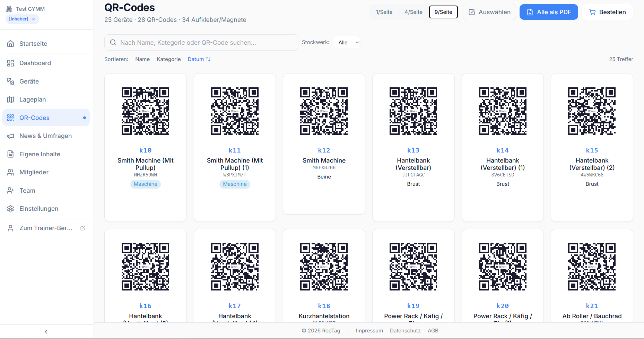
Task: Click the k12 Smith Machine QR code
Action: (324, 111)
